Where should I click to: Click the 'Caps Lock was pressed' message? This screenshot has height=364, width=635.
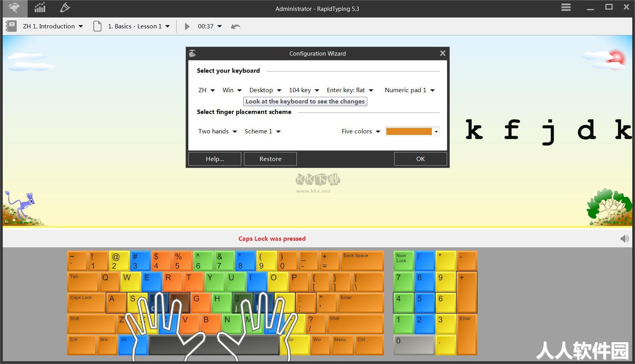[x=272, y=239]
